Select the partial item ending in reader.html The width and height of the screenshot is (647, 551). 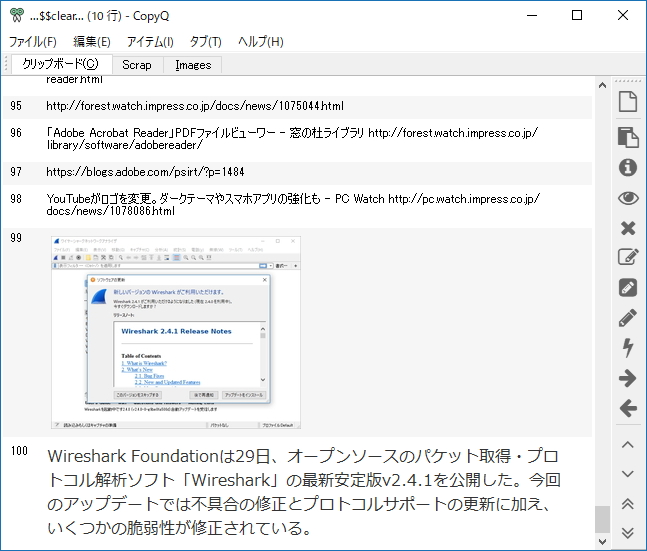point(296,84)
